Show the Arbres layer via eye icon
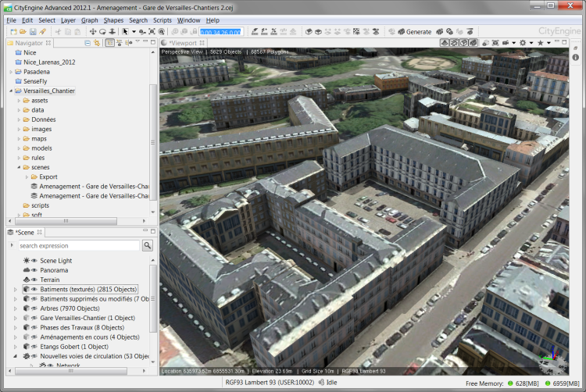 point(34,308)
